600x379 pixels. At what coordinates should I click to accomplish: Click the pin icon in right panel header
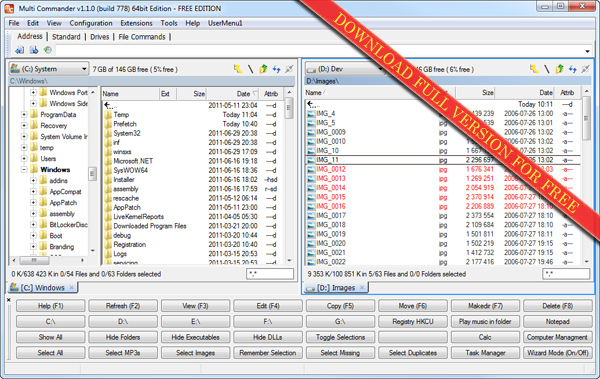(585, 69)
